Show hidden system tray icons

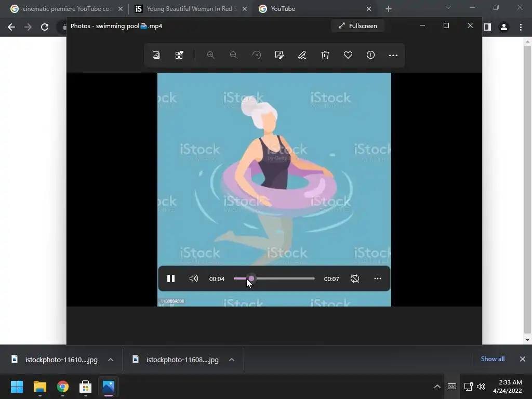coord(437,387)
